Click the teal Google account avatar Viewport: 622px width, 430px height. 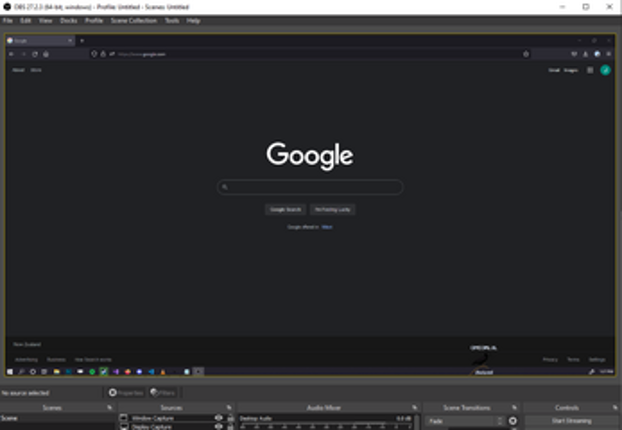[605, 70]
